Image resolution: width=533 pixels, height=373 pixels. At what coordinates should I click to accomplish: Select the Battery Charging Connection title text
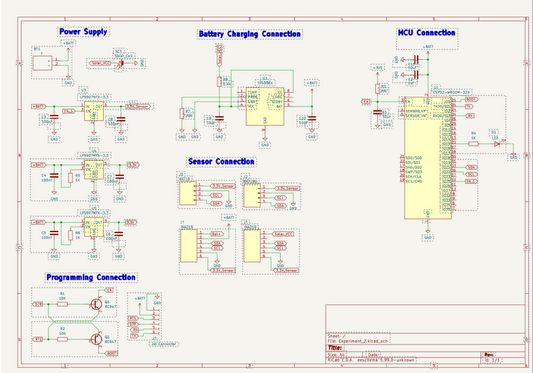click(250, 34)
